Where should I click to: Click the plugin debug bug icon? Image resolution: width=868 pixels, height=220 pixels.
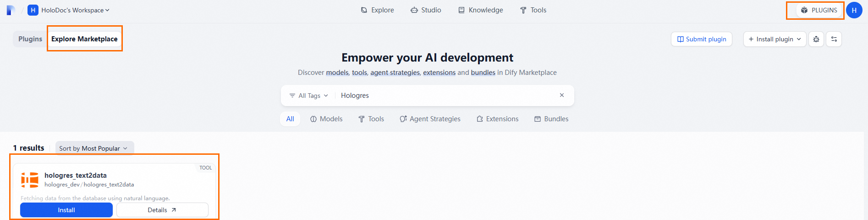(x=816, y=39)
